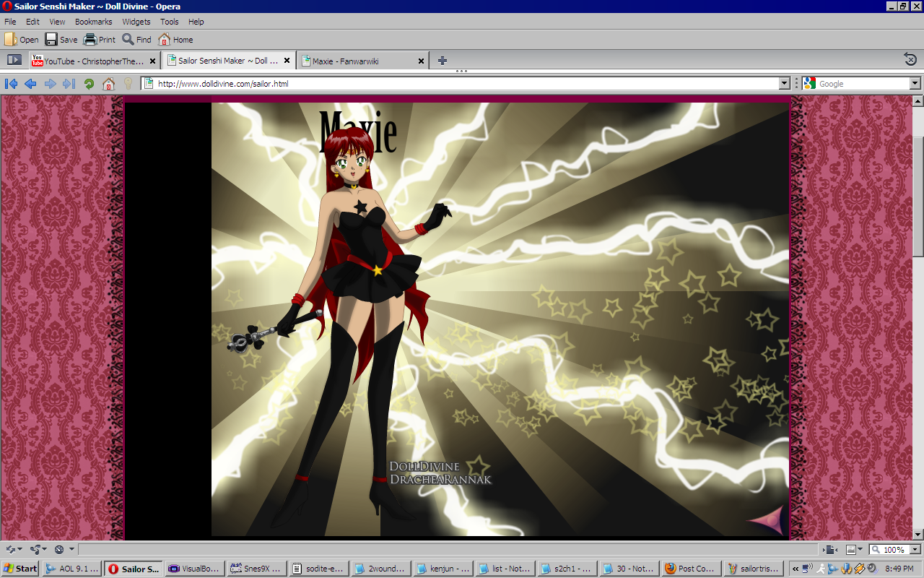Viewport: 924px width, 578px height.
Task: Click the Fast Forward navigation icon
Action: tap(69, 84)
